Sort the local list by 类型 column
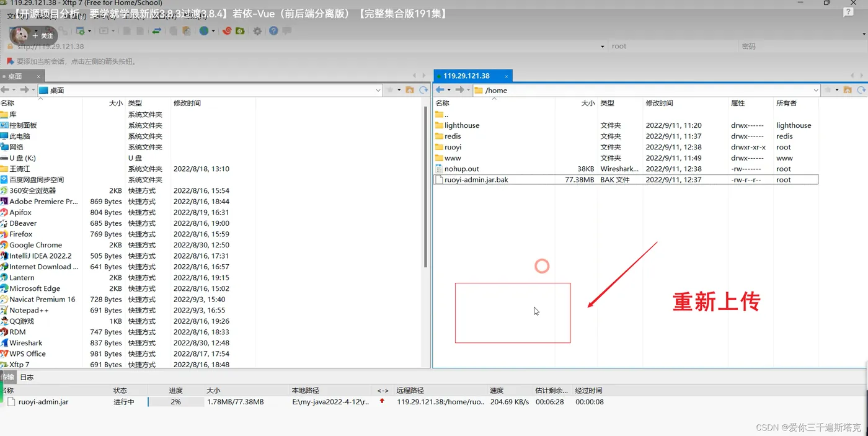 click(148, 103)
